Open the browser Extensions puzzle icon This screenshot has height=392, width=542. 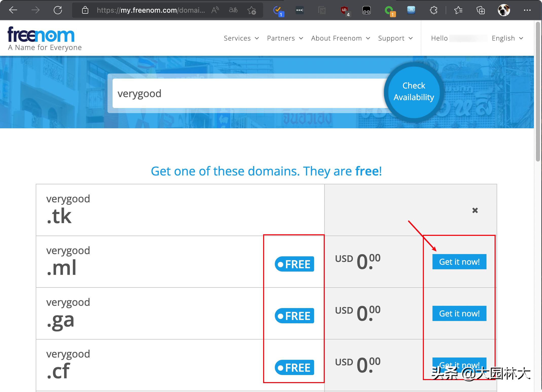coord(433,10)
